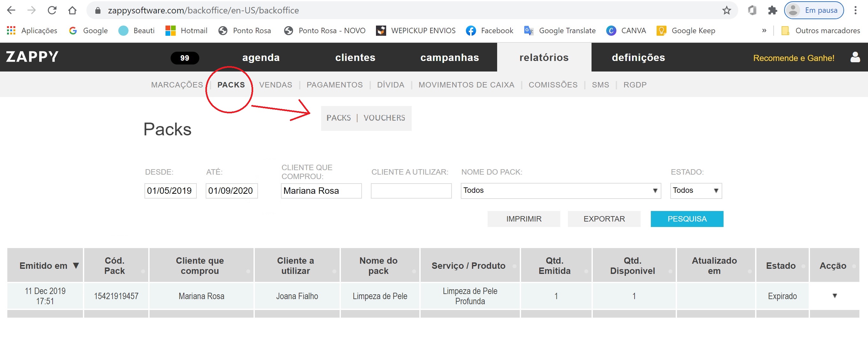Expand the Nome do Pack dropdown

(x=560, y=191)
